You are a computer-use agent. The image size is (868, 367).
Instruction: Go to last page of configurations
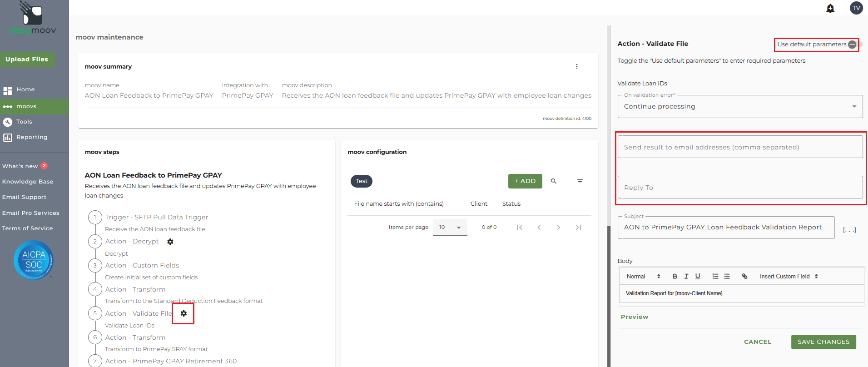(579, 228)
